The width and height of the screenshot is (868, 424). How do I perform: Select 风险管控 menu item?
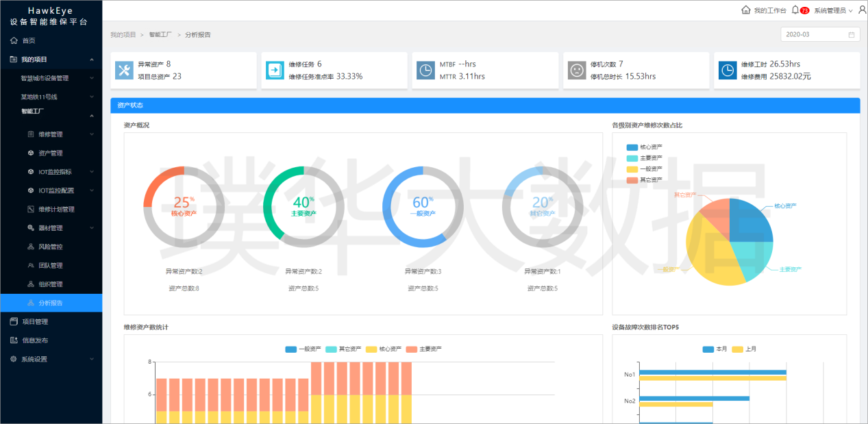pyautogui.click(x=51, y=247)
